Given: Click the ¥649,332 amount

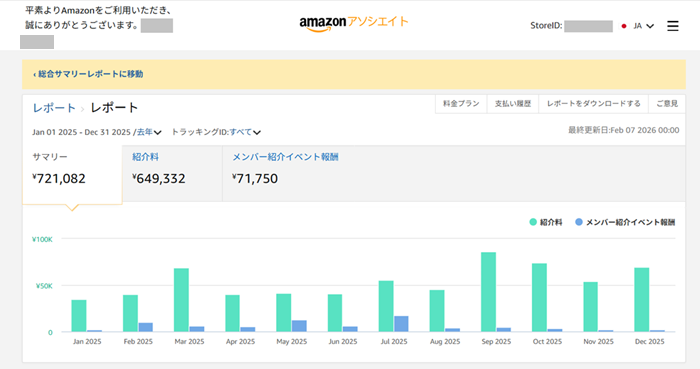Looking at the screenshot, I should (159, 178).
